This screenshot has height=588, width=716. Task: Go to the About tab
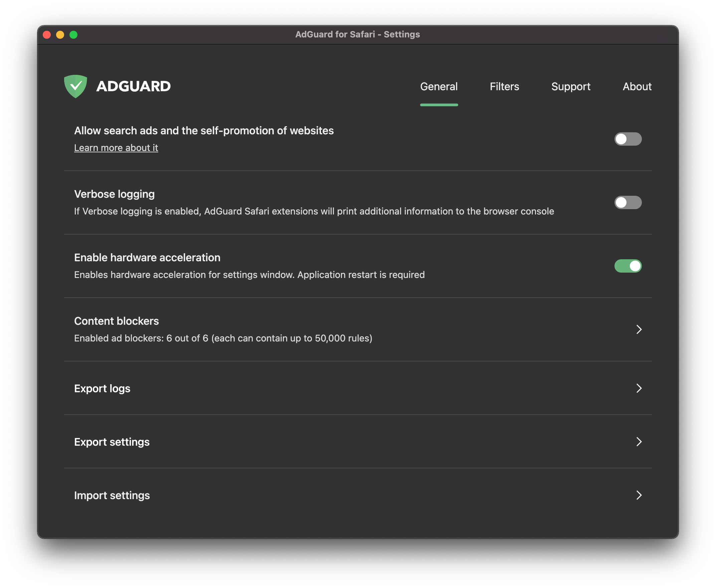coord(637,87)
